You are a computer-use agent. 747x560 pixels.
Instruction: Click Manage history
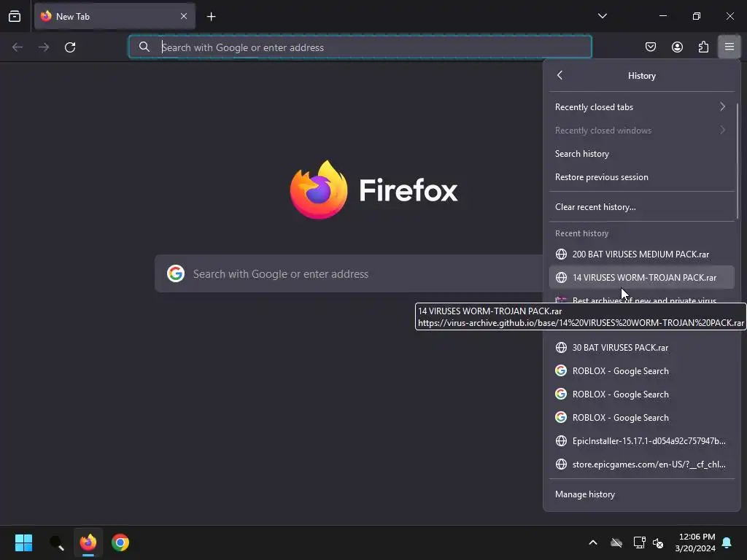pos(641,494)
